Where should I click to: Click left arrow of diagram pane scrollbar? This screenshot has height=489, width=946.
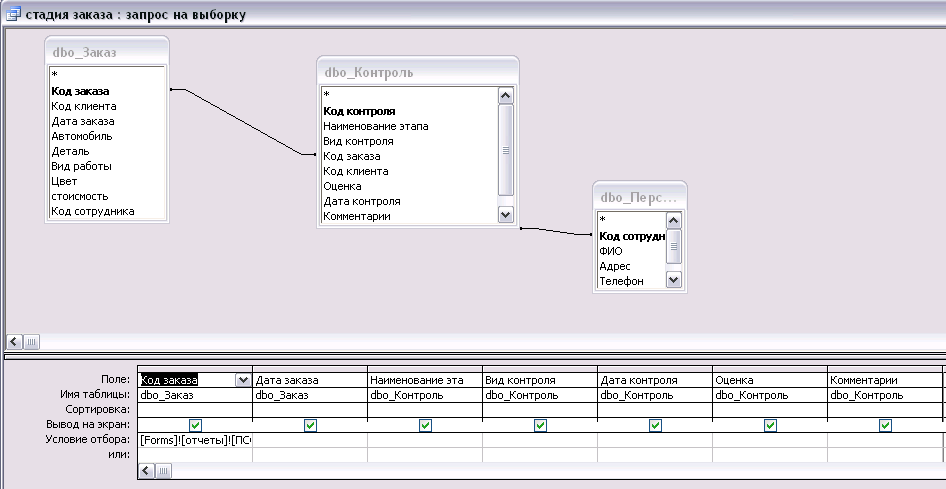point(14,342)
